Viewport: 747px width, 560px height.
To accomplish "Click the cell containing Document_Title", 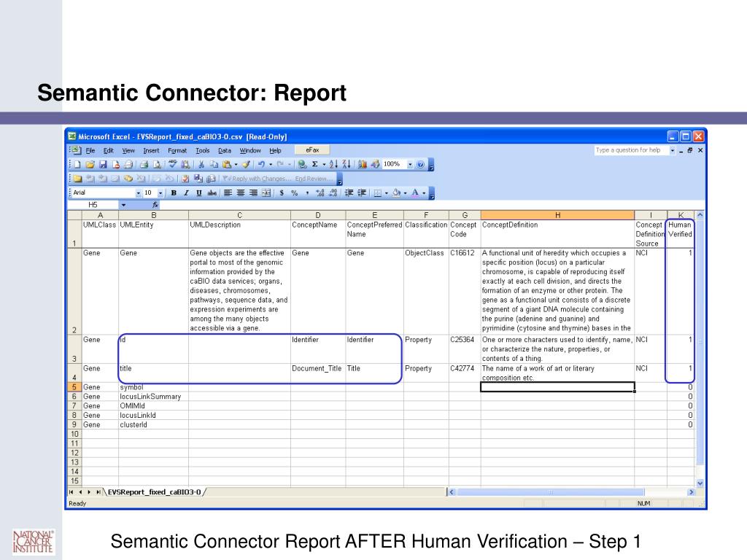I will pos(318,373).
